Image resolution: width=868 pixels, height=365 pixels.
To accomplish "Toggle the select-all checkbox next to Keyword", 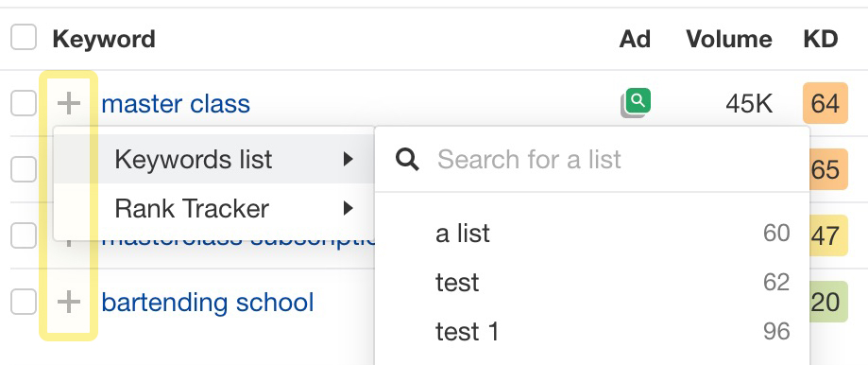I will [x=24, y=38].
